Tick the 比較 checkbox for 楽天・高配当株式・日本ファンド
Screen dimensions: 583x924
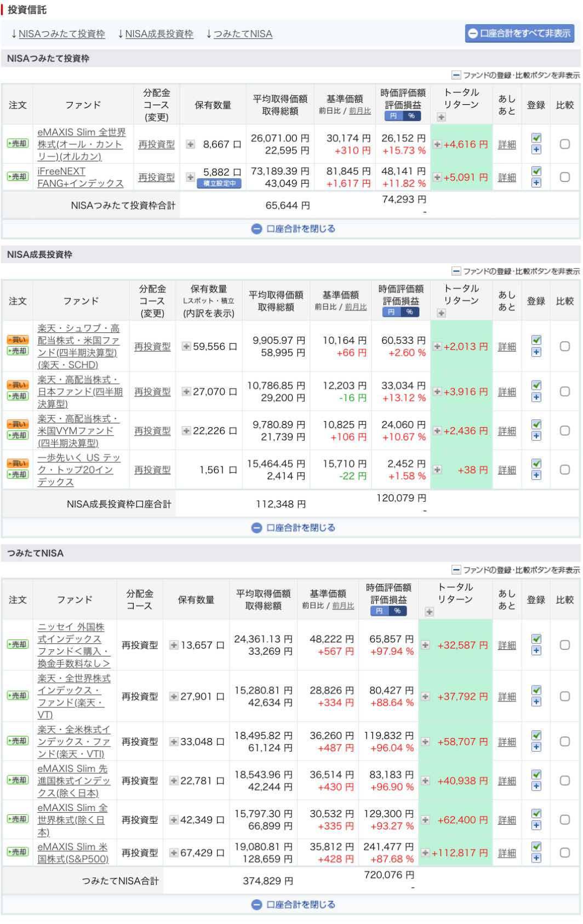(x=564, y=392)
